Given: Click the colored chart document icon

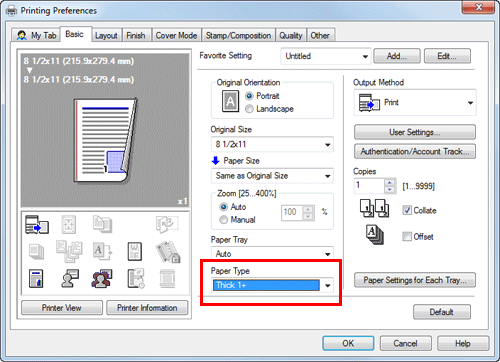Looking at the screenshot, I should [x=36, y=279].
